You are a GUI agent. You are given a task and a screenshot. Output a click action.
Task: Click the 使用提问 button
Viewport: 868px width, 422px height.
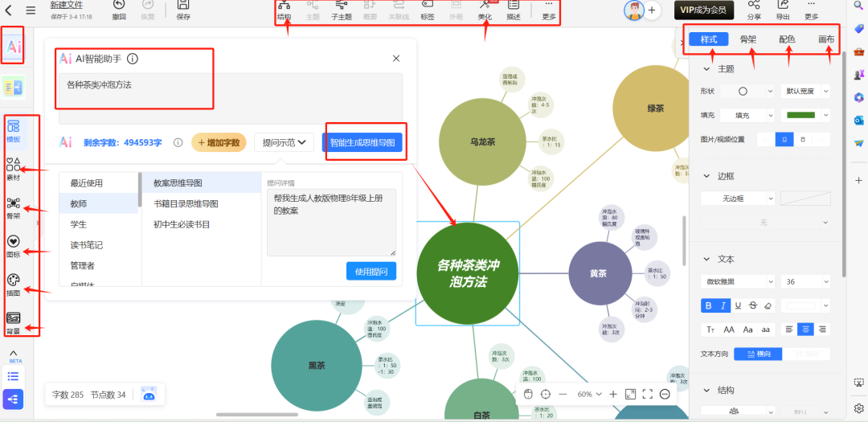tap(371, 271)
